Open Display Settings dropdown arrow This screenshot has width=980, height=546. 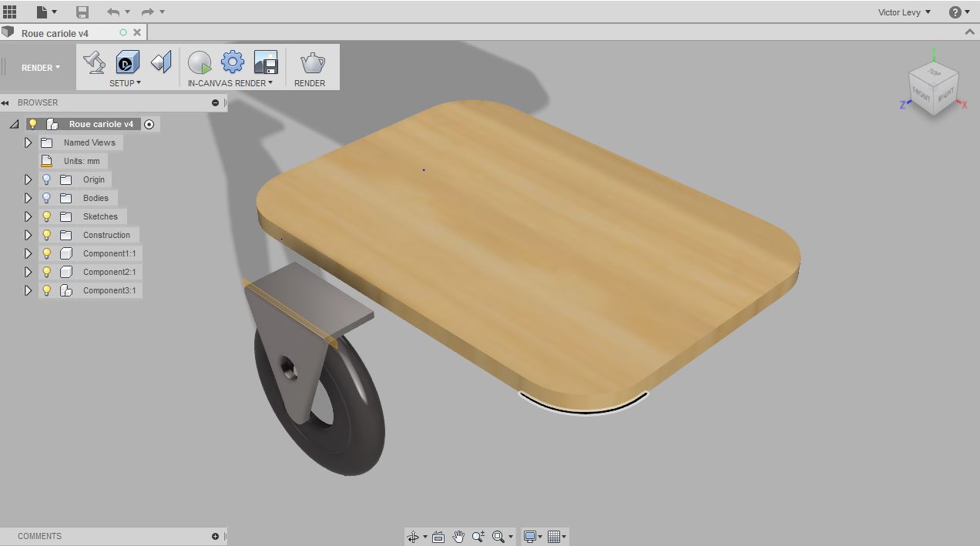540,538
